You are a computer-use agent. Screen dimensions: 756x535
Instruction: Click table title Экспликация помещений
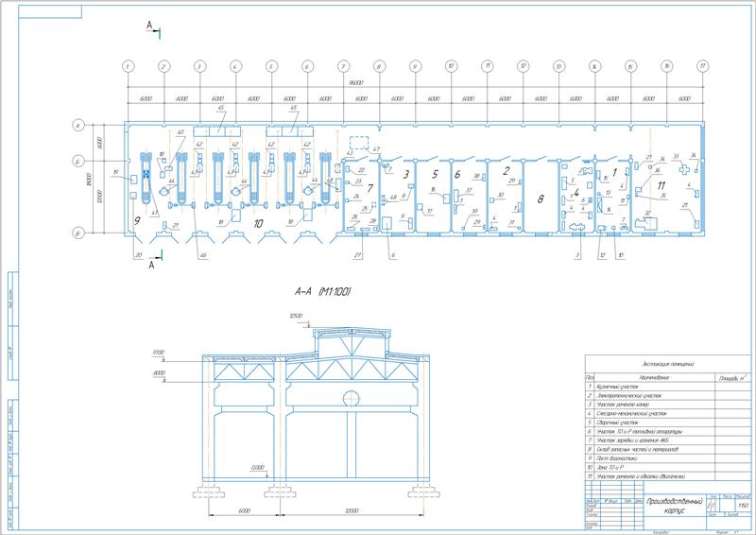coord(668,364)
